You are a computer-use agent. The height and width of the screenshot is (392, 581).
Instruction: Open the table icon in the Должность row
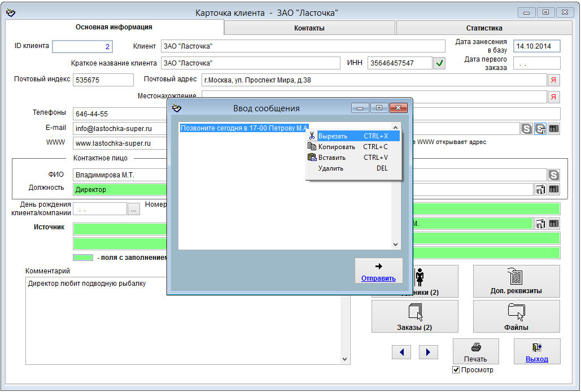pos(553,189)
